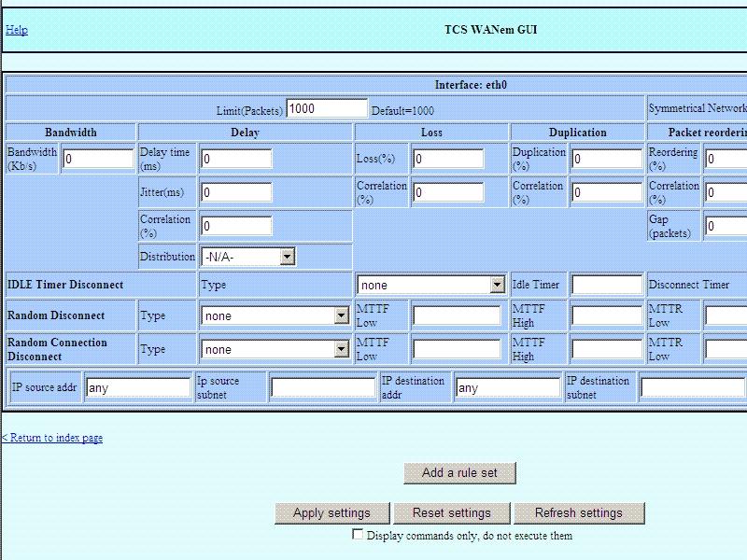The height and width of the screenshot is (560, 747).
Task: Click the IDLE Timer Disconnect label
Action: pyautogui.click(x=65, y=285)
